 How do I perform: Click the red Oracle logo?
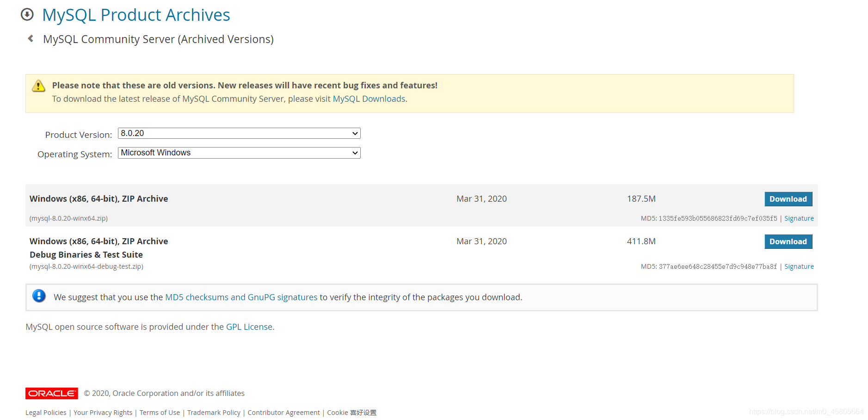[x=52, y=393]
